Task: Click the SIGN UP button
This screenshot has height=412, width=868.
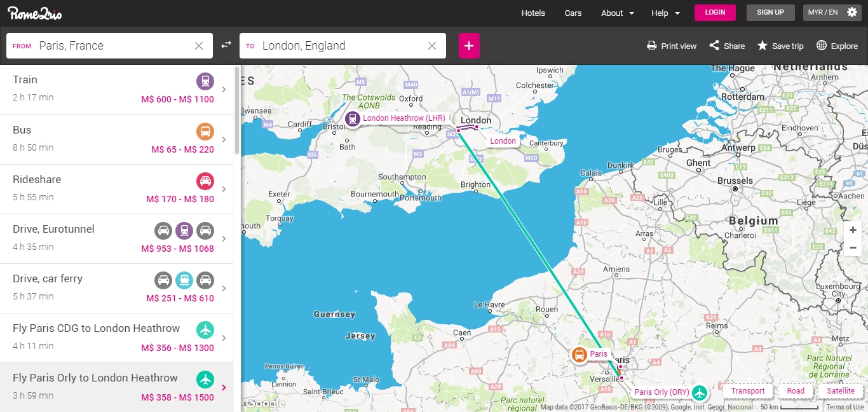Action: click(771, 13)
